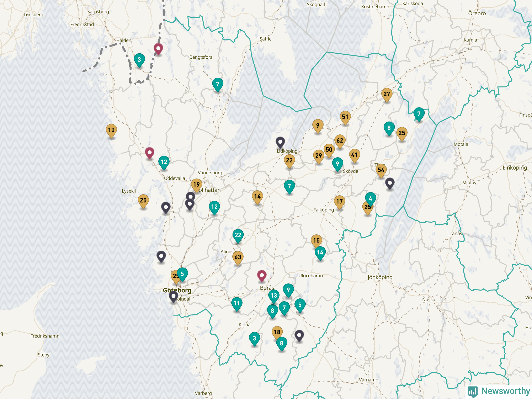Select the yellow marker numbered 62
The height and width of the screenshot is (399, 532).
pyautogui.click(x=340, y=141)
